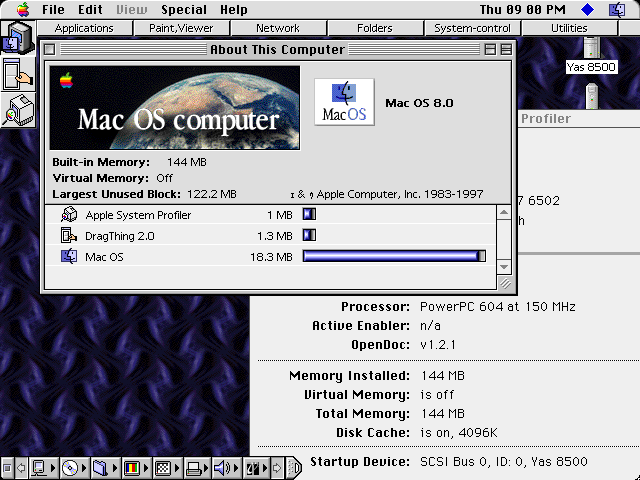Open the Monitor color depth Control Strip module
This screenshot has height=480, width=640.
(x=136, y=468)
